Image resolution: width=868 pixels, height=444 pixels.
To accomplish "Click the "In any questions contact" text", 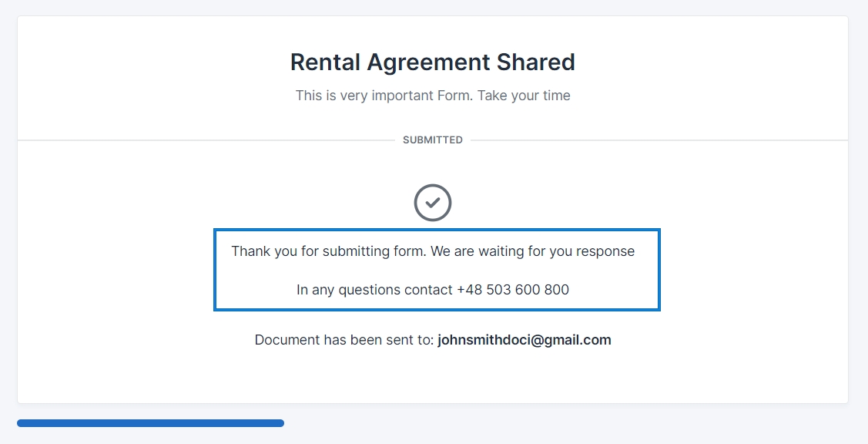I will [x=374, y=290].
